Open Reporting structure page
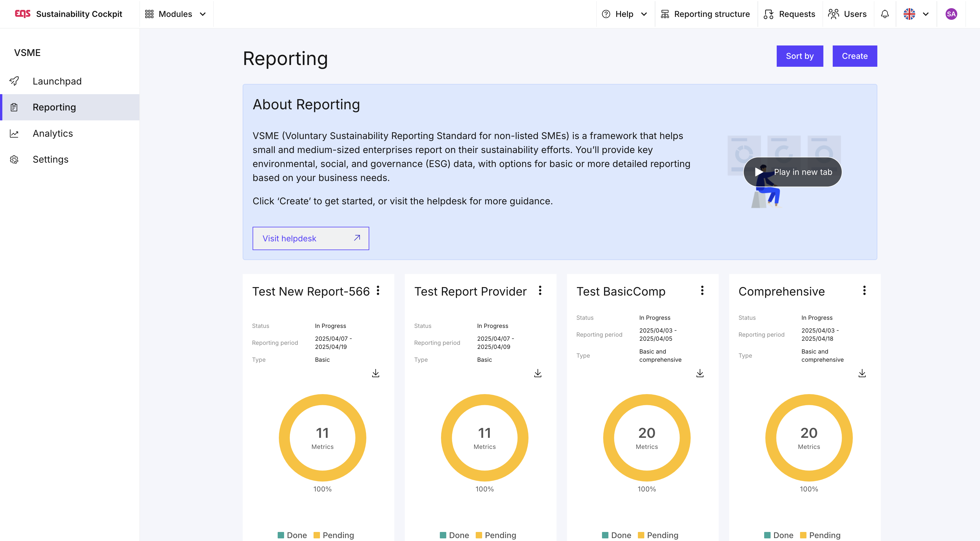 [x=705, y=14]
